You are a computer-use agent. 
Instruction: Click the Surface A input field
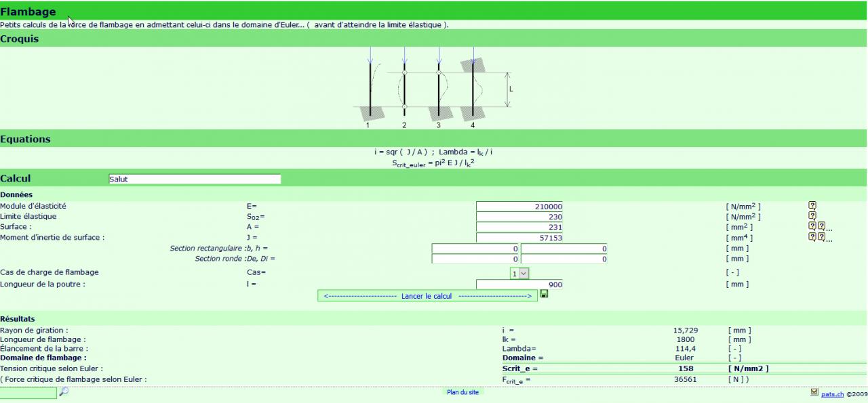pyautogui.click(x=519, y=228)
